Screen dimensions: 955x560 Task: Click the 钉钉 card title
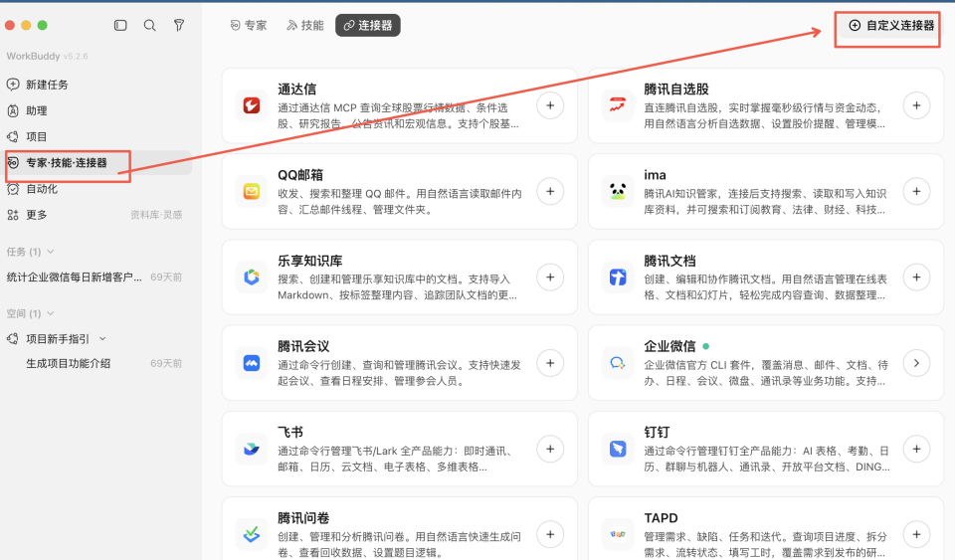[x=658, y=432]
